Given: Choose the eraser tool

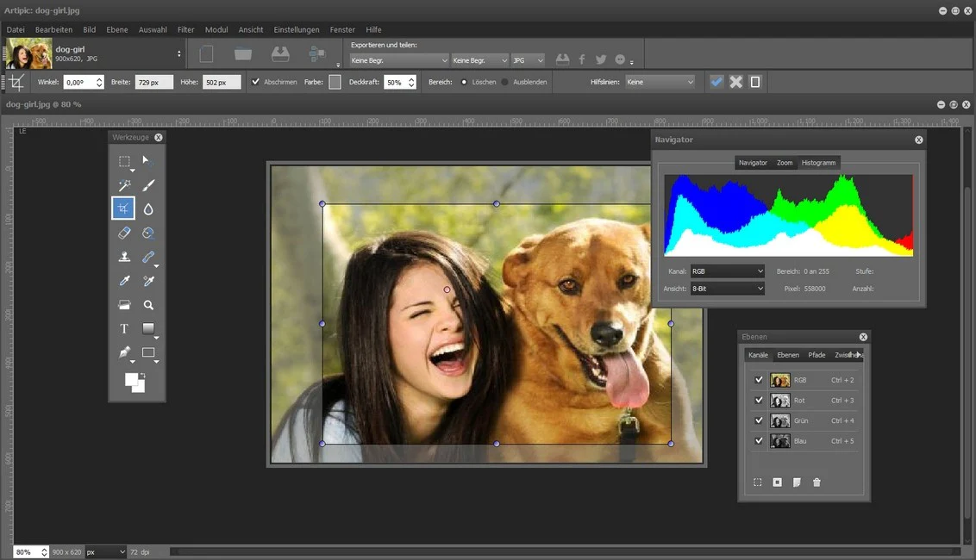Looking at the screenshot, I should pyautogui.click(x=124, y=233).
